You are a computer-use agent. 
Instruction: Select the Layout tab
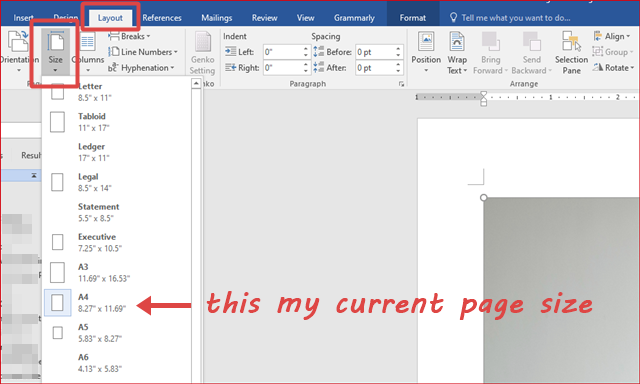(110, 18)
